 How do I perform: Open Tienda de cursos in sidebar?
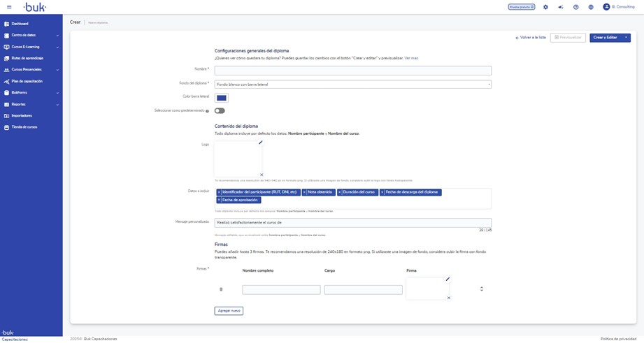[24, 127]
